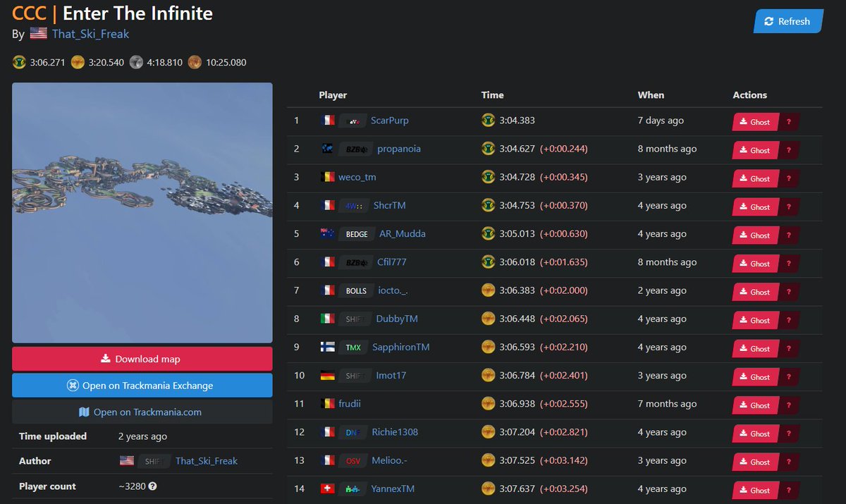Open on Trackmania Exchange button
Screen dimensions: 846x504
(x=142, y=386)
